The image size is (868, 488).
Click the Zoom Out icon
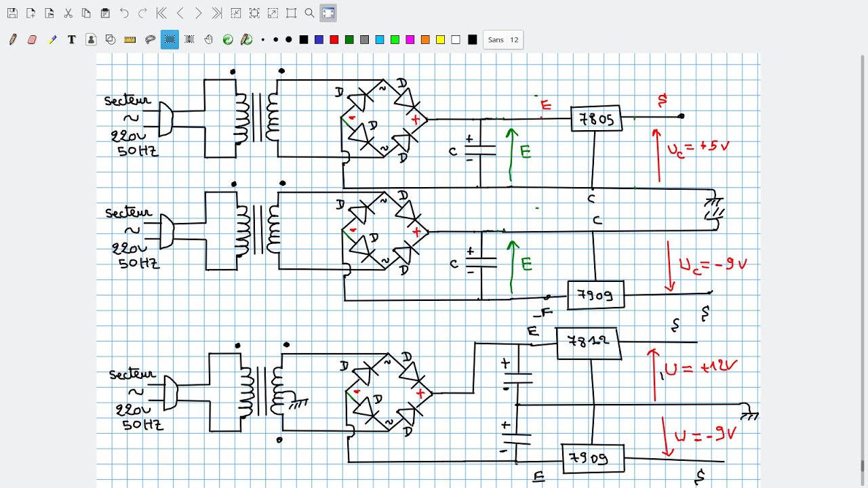[x=236, y=13]
